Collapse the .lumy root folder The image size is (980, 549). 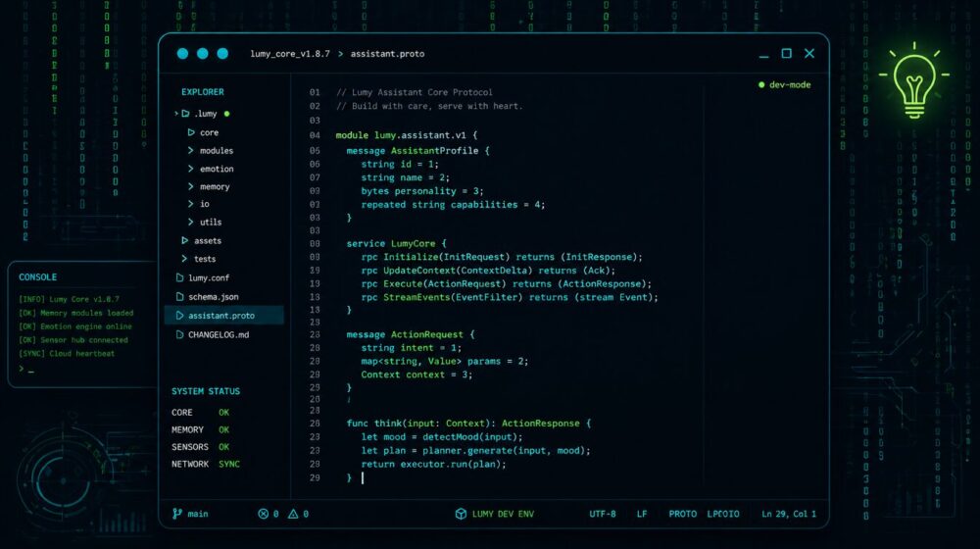176,114
